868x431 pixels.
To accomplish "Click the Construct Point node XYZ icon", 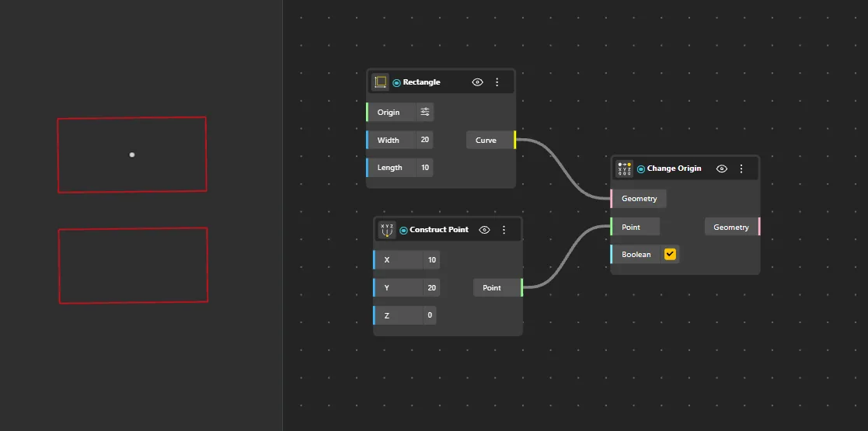I will [x=387, y=230].
